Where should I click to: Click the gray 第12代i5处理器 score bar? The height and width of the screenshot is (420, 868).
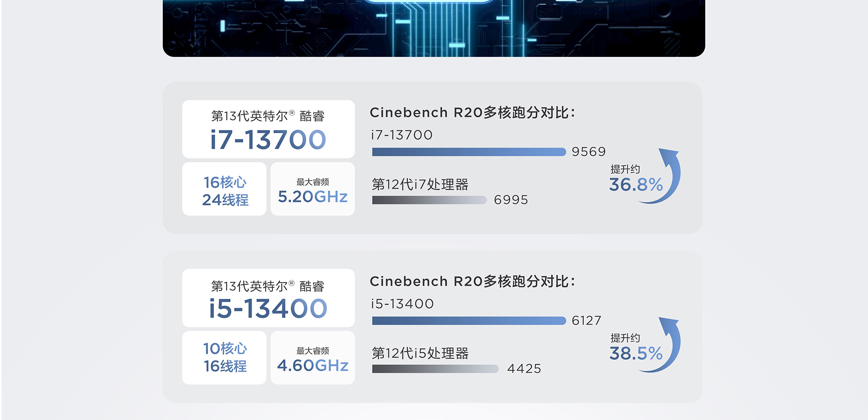[435, 369]
